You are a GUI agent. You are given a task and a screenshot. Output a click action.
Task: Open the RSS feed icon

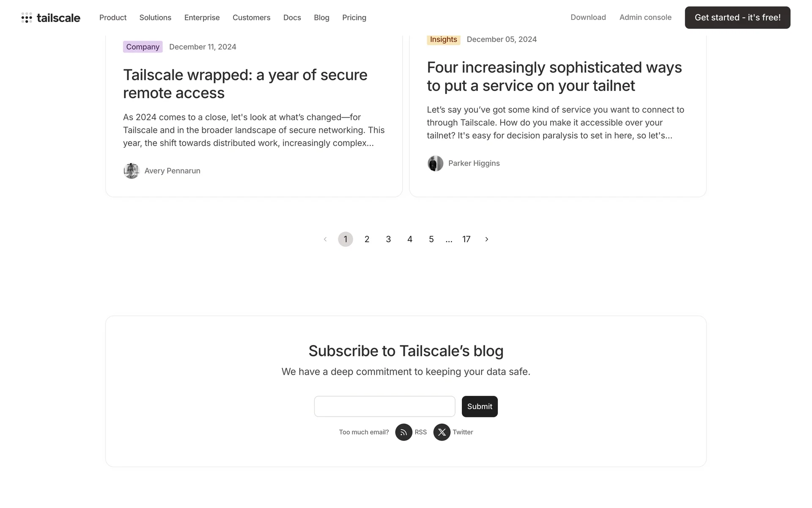[403, 432]
